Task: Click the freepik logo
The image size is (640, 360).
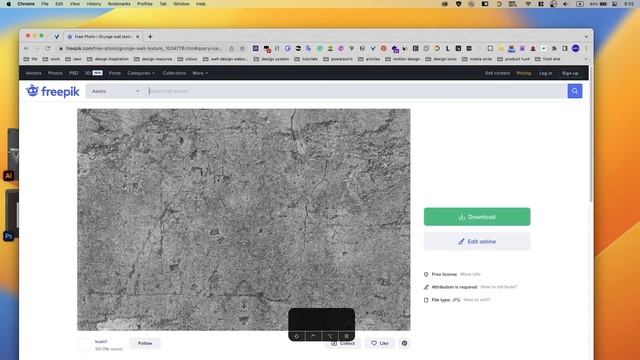Action: tap(53, 91)
